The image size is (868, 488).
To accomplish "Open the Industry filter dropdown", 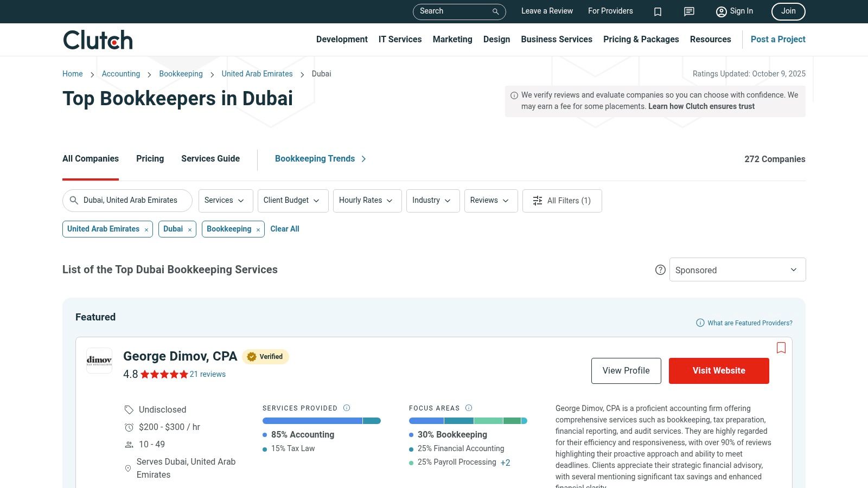I will tap(433, 201).
